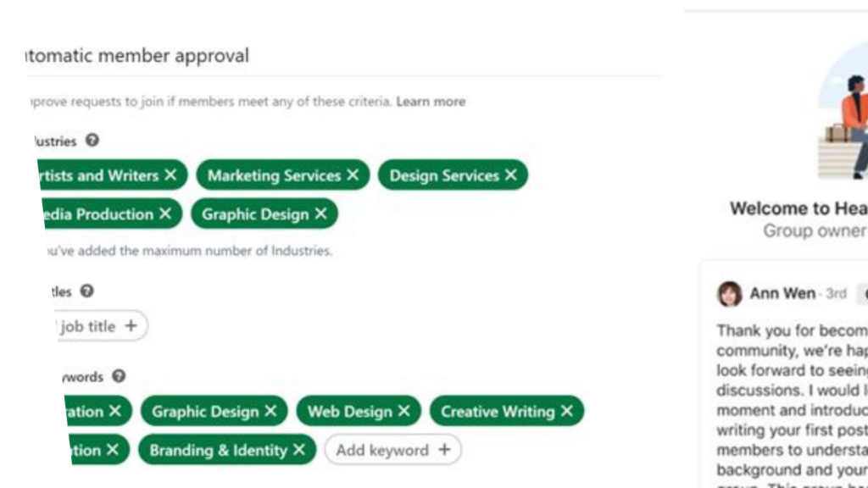Remove the Design Services industry tag
This screenshot has height=488, width=868.
pos(511,175)
